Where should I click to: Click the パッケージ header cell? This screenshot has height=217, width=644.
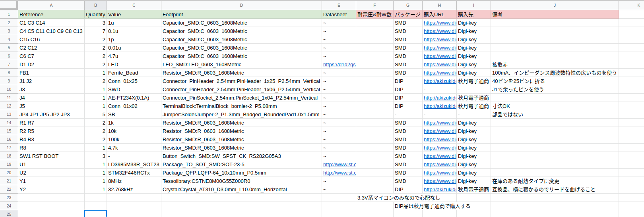point(408,14)
